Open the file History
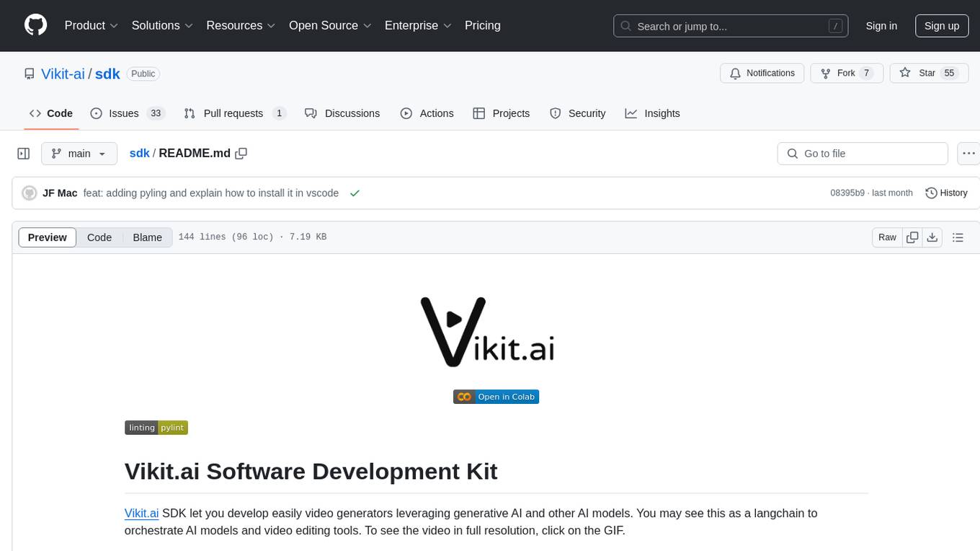 (x=946, y=193)
